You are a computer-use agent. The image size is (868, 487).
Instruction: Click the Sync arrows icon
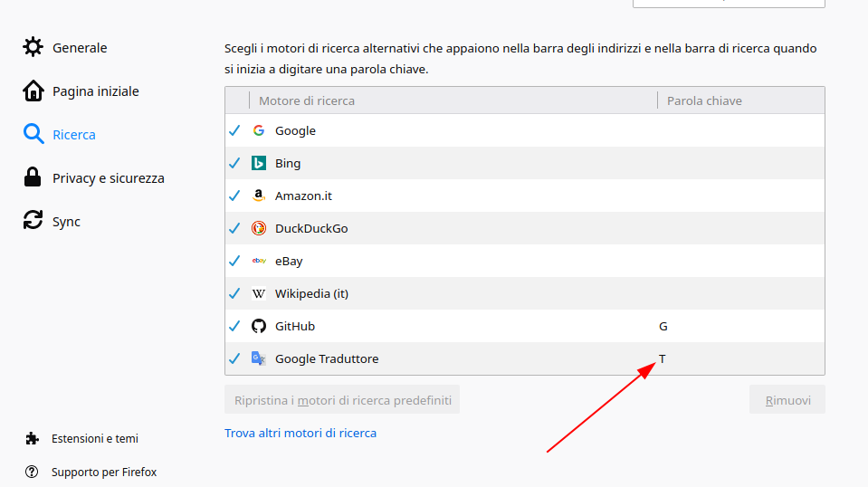coord(33,220)
